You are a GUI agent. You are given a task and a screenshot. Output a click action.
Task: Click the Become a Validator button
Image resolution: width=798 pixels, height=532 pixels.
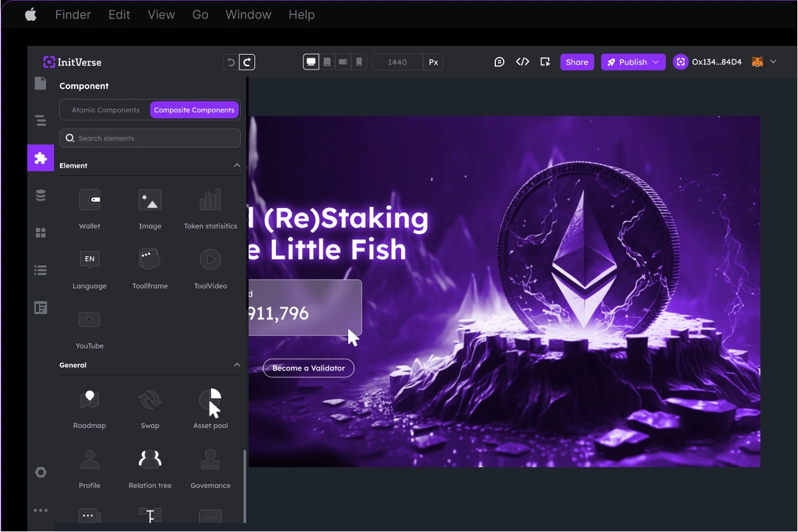point(309,368)
